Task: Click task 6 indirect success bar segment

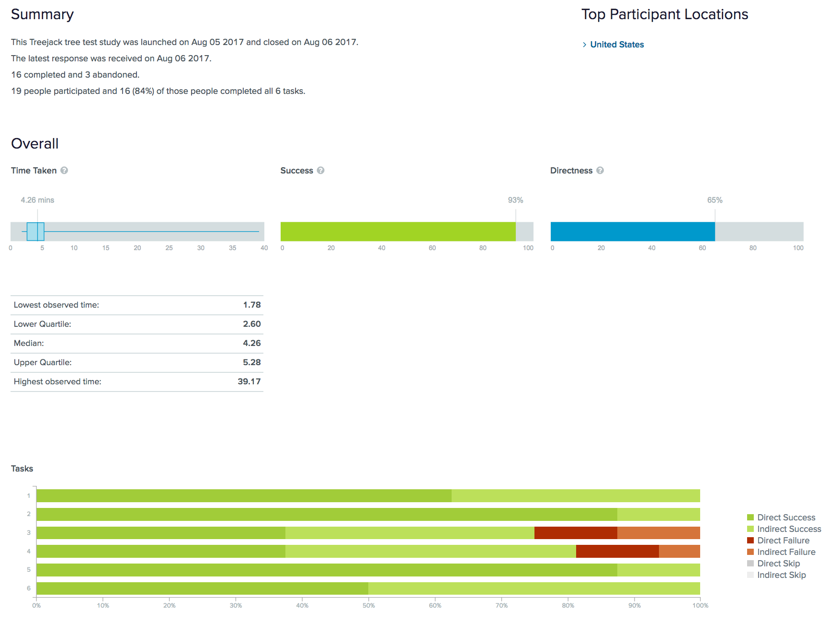Action: point(534,588)
